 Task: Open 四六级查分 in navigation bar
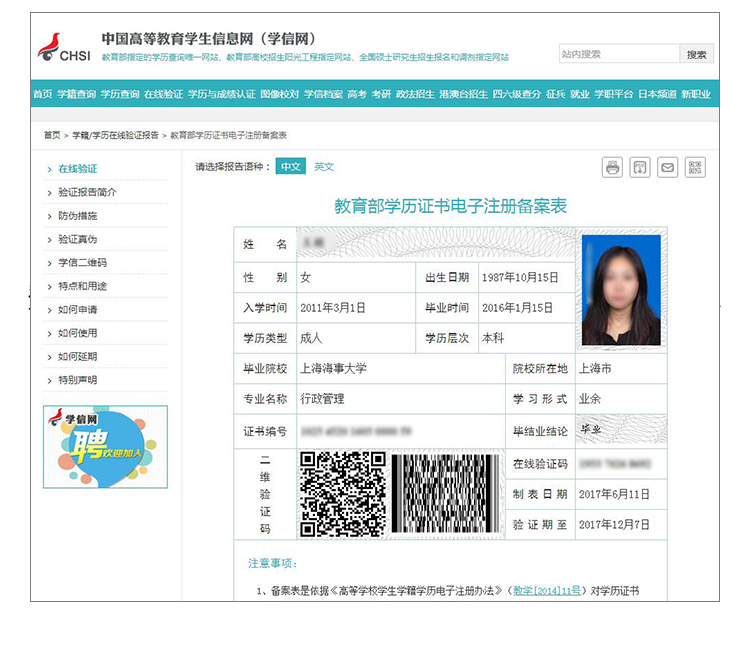click(517, 94)
